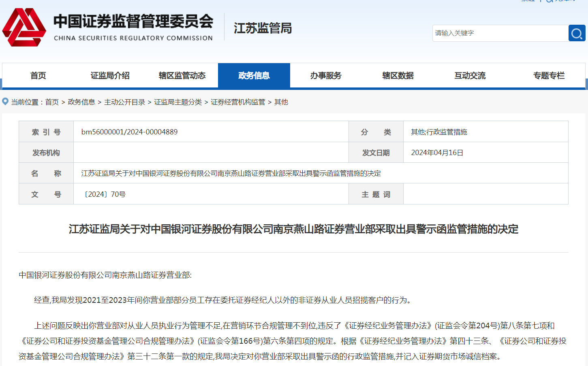Click the location pin icon beside 当前位置
Screen dimensions: 588x366
[x=5, y=102]
